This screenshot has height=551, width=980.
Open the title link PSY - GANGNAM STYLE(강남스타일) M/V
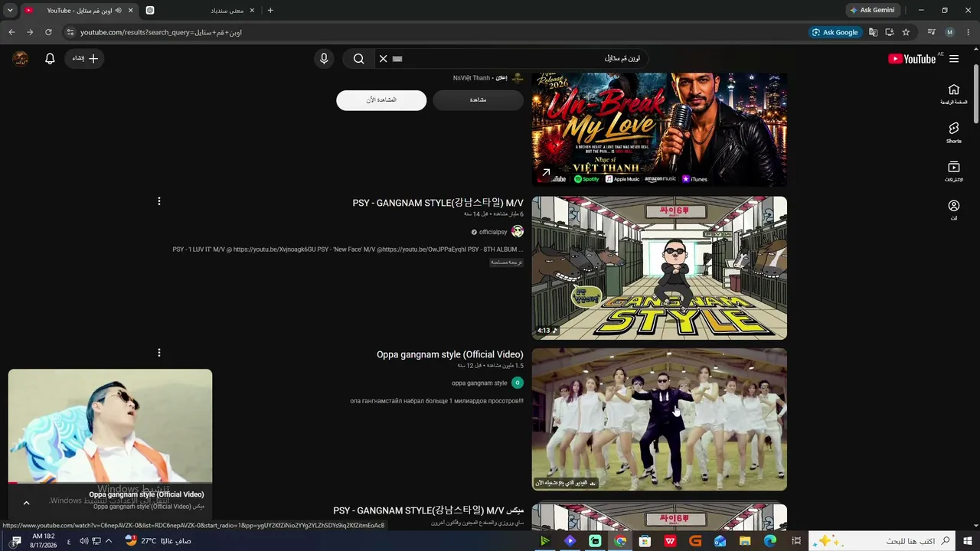pos(438,203)
